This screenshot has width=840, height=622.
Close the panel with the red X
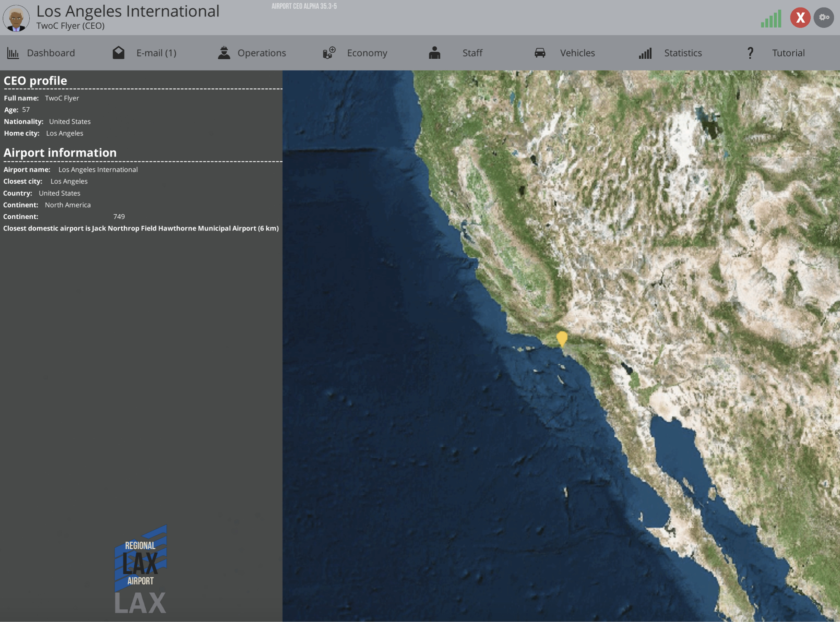[801, 17]
